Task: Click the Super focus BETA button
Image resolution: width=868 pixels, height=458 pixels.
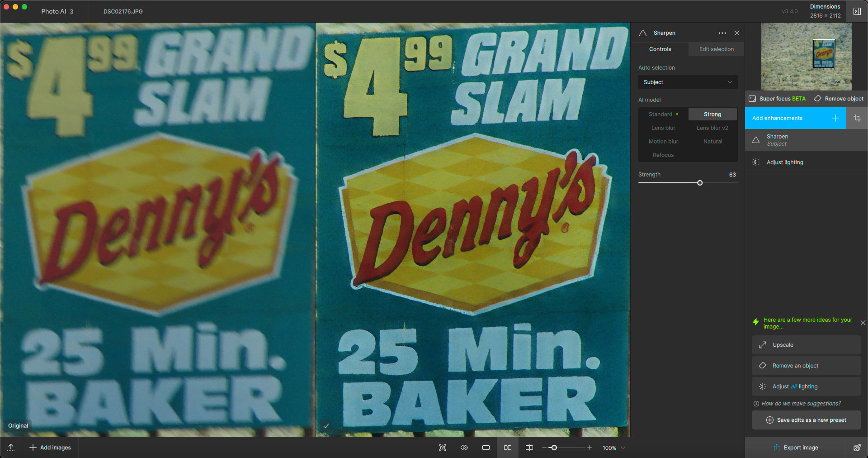Action: click(777, 99)
